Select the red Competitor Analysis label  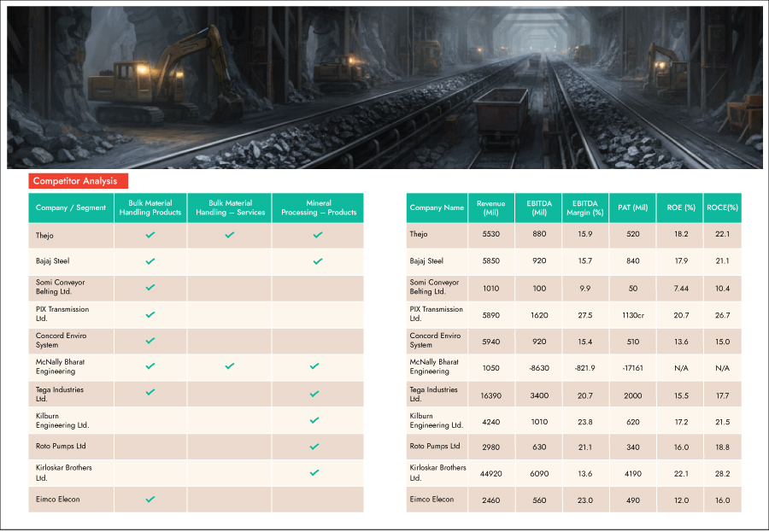pyautogui.click(x=79, y=181)
